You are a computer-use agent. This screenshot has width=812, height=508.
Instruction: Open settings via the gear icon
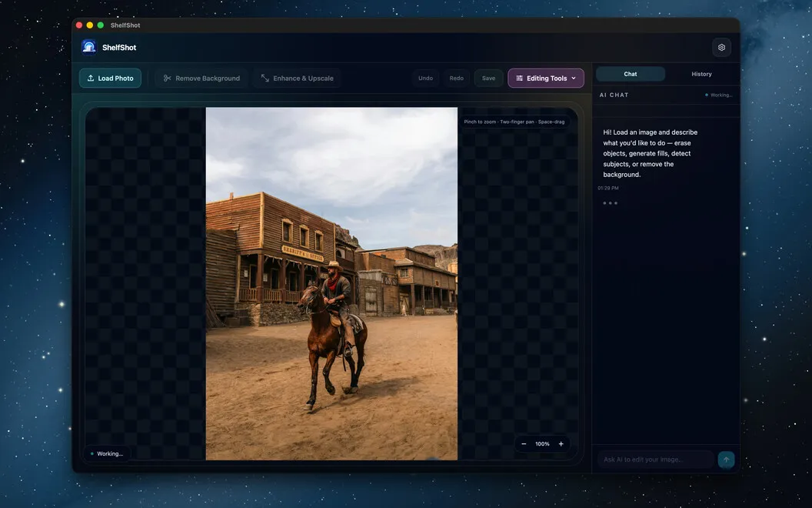pos(721,47)
